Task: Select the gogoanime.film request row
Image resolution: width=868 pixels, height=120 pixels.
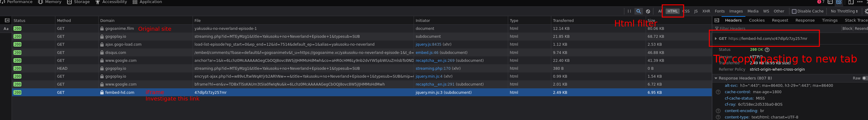Action: point(362,29)
